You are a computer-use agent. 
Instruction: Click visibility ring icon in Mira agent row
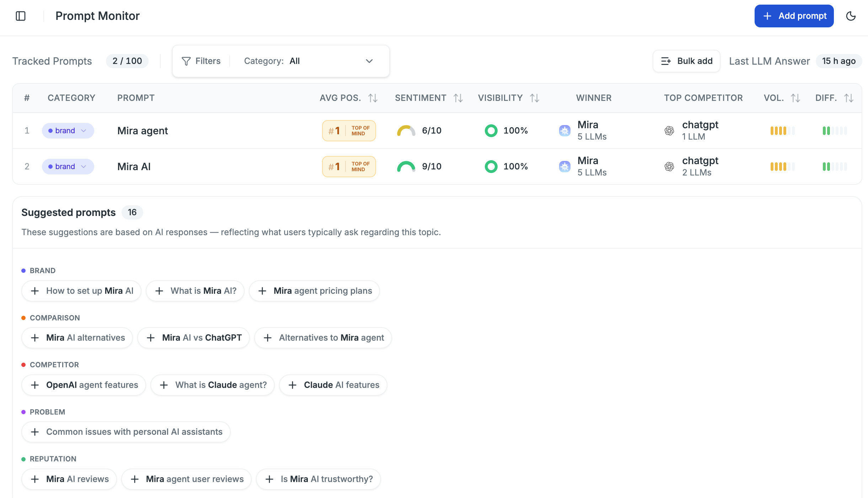tap(491, 131)
